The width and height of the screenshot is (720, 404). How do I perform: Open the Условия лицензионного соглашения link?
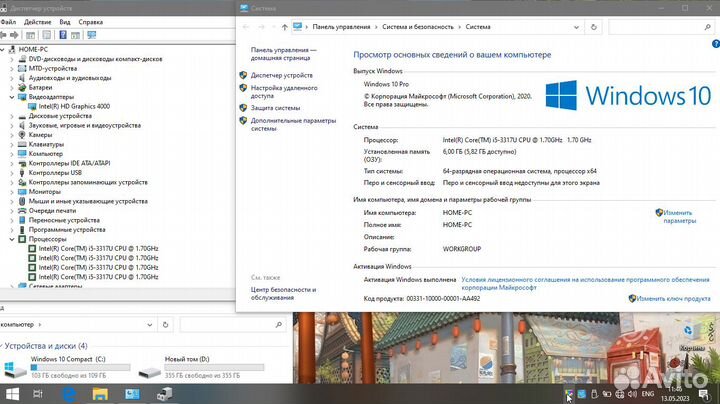585,283
